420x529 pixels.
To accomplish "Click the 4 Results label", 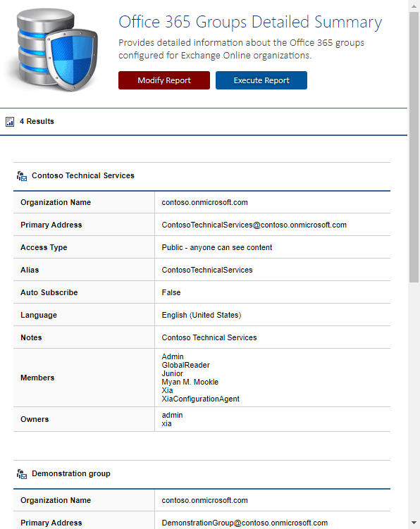I will pyautogui.click(x=37, y=121).
